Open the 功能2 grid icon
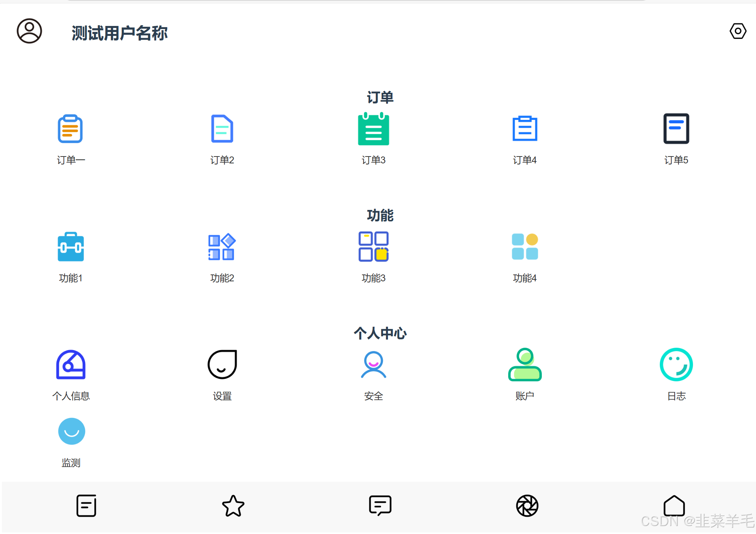Viewport: 756px width, 534px height. tap(222, 247)
